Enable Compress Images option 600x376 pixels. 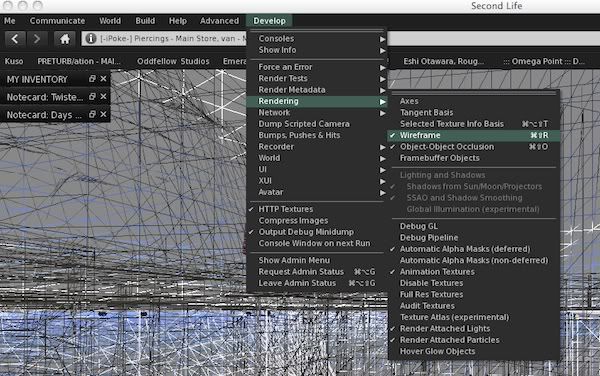tap(317, 221)
